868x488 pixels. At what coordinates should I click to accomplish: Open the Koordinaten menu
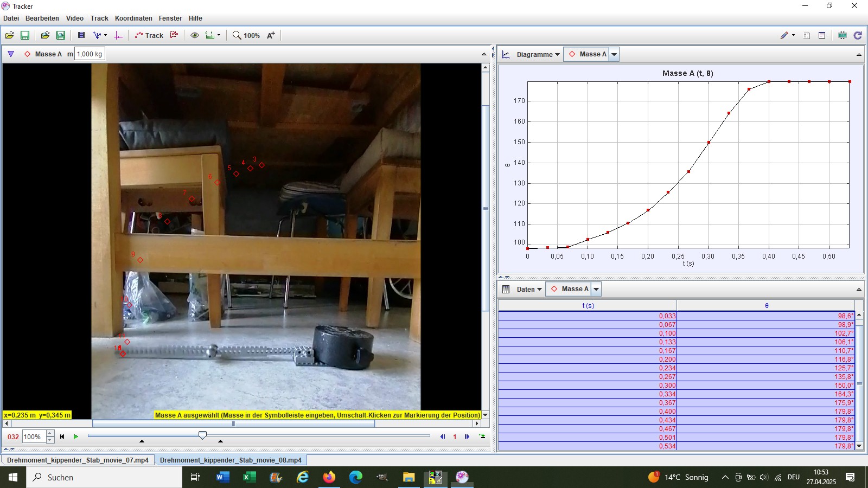tap(133, 18)
